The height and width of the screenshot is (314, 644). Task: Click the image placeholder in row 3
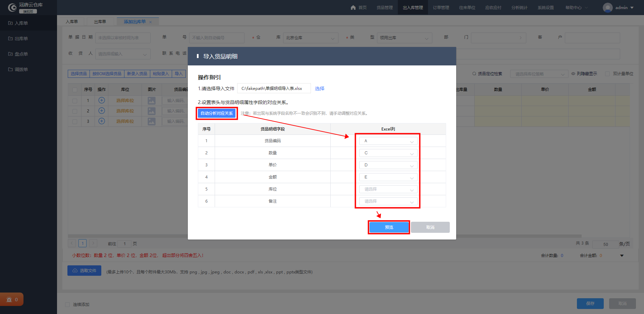(152, 121)
